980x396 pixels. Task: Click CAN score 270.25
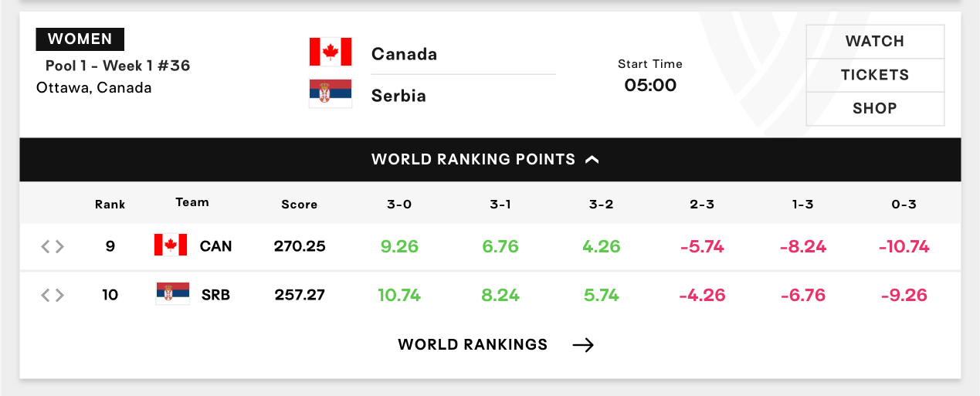click(300, 246)
